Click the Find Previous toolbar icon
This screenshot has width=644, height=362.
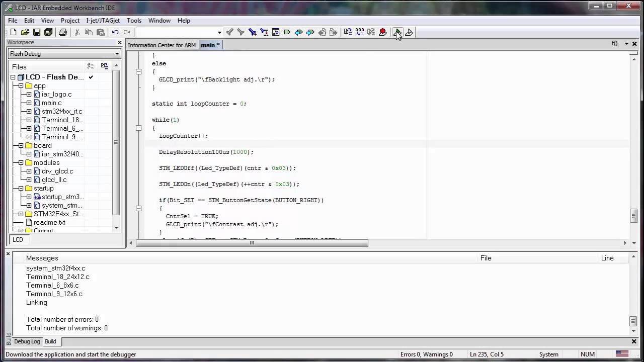click(x=241, y=32)
